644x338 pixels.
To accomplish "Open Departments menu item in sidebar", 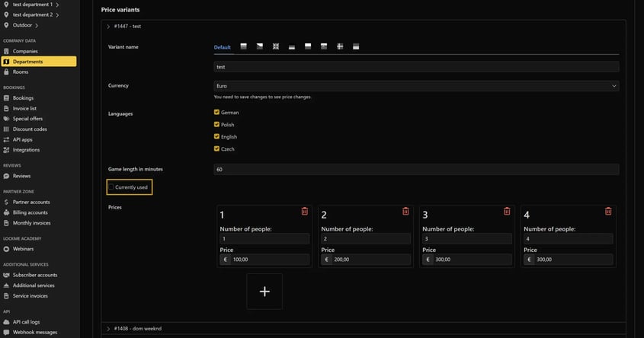I will click(27, 62).
